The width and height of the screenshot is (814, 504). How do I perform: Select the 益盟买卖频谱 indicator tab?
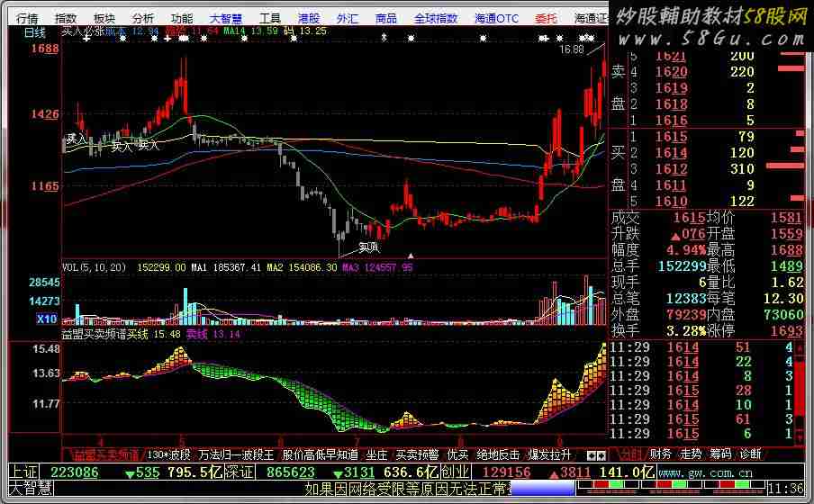105,455
